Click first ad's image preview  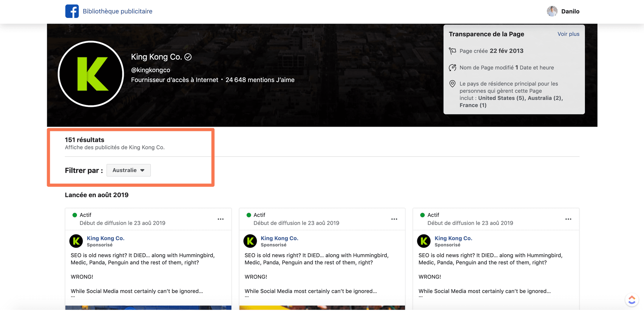(148, 308)
